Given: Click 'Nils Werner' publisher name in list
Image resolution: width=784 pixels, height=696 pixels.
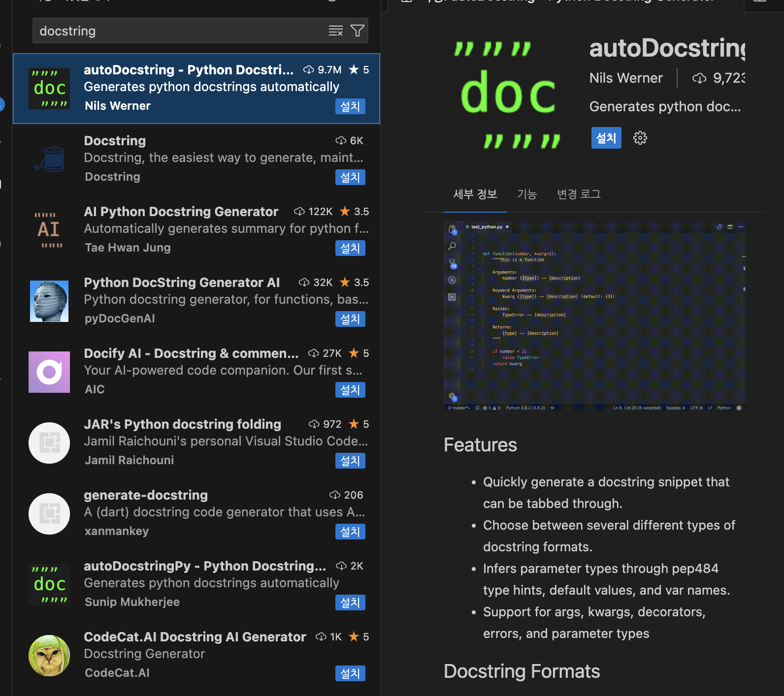Looking at the screenshot, I should (x=118, y=106).
